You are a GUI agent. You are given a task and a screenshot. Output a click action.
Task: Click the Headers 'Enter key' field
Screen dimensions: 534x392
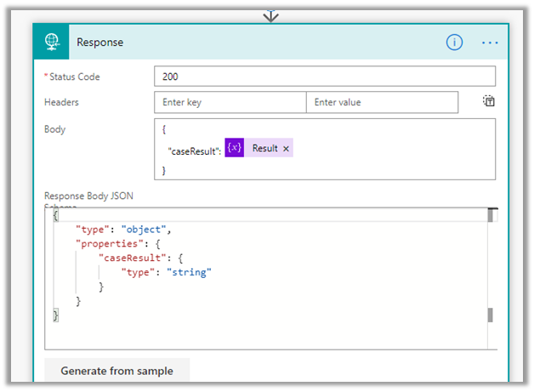pos(230,102)
